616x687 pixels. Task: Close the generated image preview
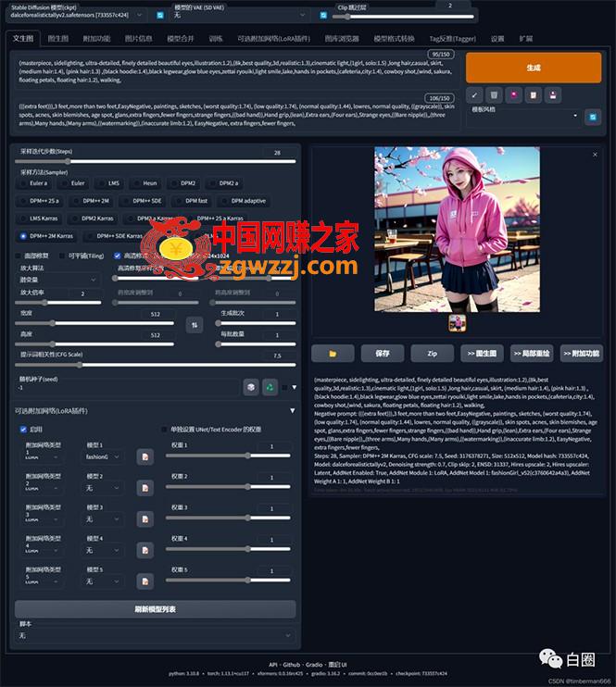[595, 155]
